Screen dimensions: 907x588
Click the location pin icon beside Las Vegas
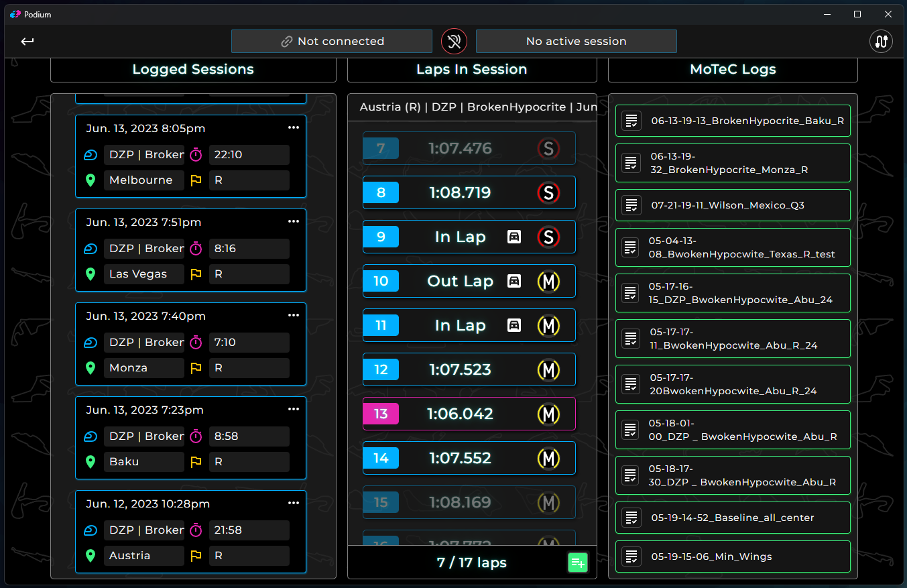90,274
